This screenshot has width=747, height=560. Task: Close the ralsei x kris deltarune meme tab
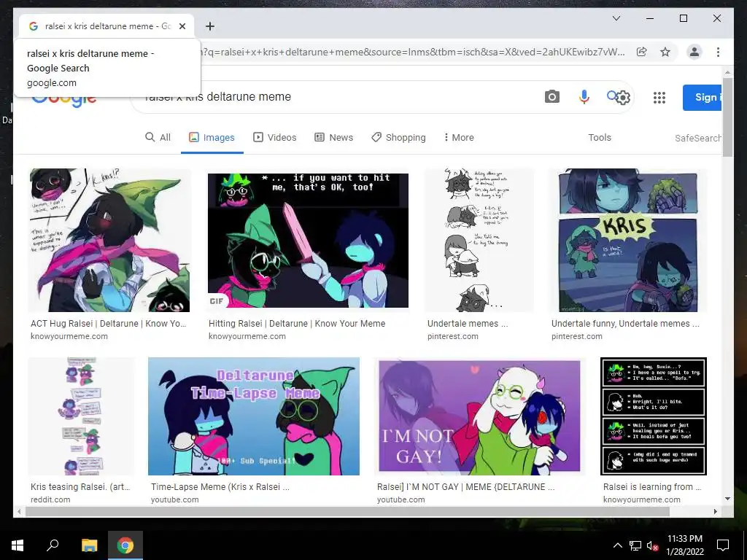(182, 26)
